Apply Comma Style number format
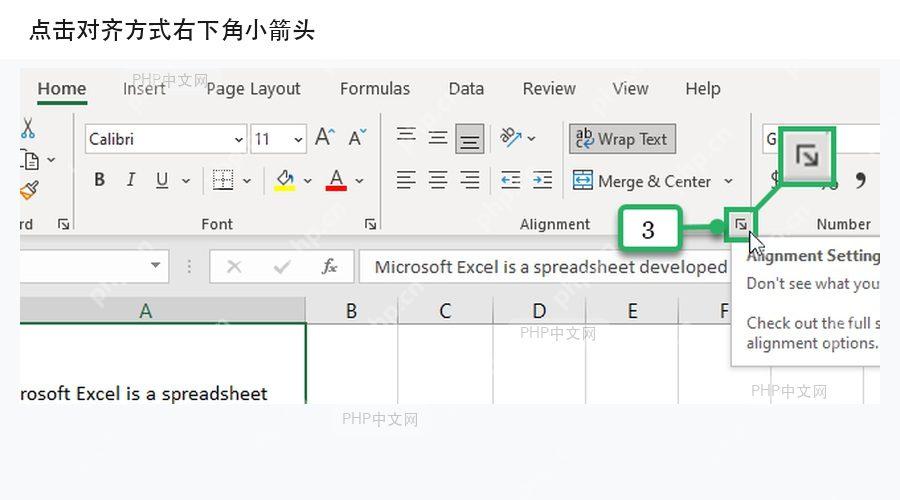The height and width of the screenshot is (500, 900). coord(860,181)
